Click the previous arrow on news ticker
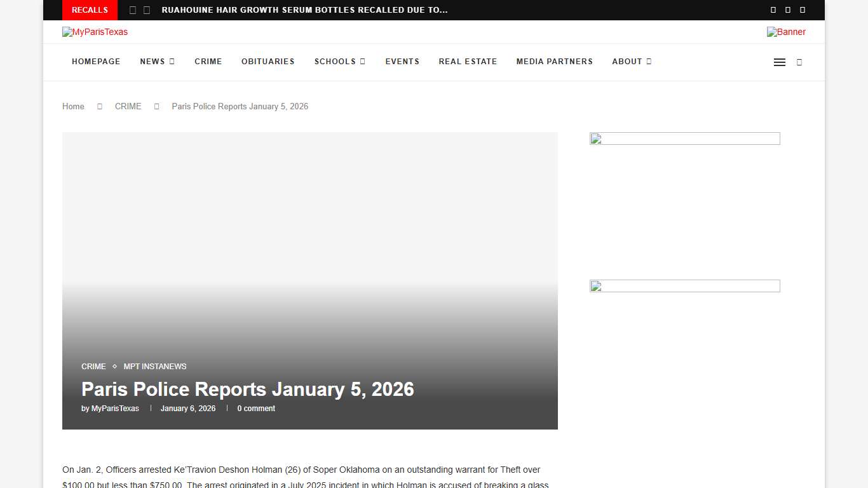 [132, 10]
